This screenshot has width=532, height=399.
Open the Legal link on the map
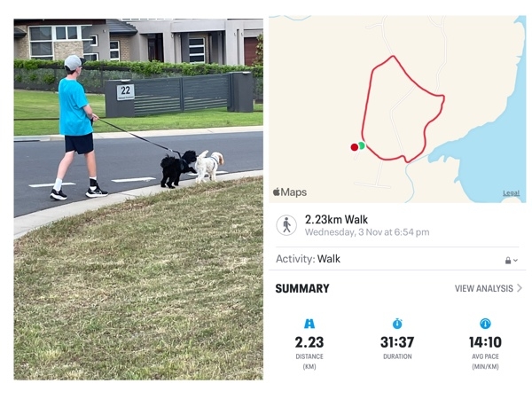(512, 193)
